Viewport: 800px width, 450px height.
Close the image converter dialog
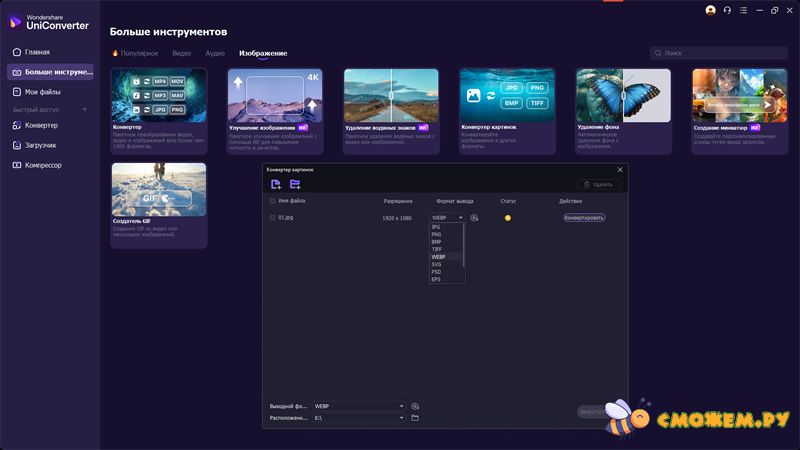click(620, 170)
